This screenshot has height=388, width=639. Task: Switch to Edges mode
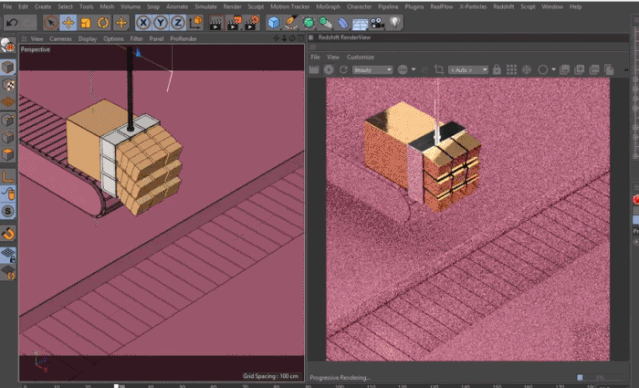pyautogui.click(x=8, y=137)
